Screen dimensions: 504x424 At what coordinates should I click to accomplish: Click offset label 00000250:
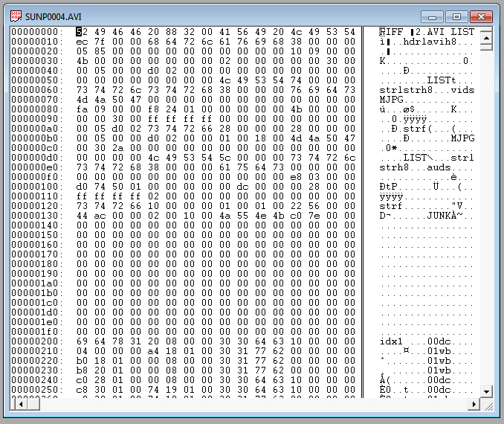point(37,389)
